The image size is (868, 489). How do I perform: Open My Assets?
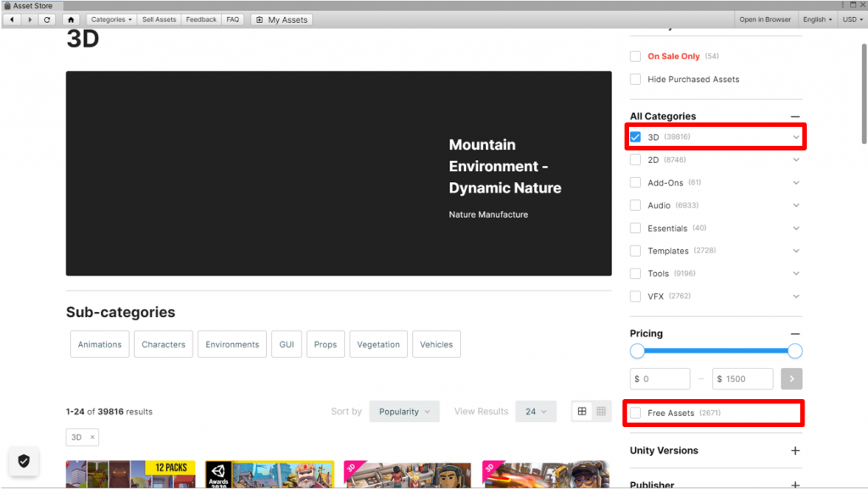[x=281, y=19]
